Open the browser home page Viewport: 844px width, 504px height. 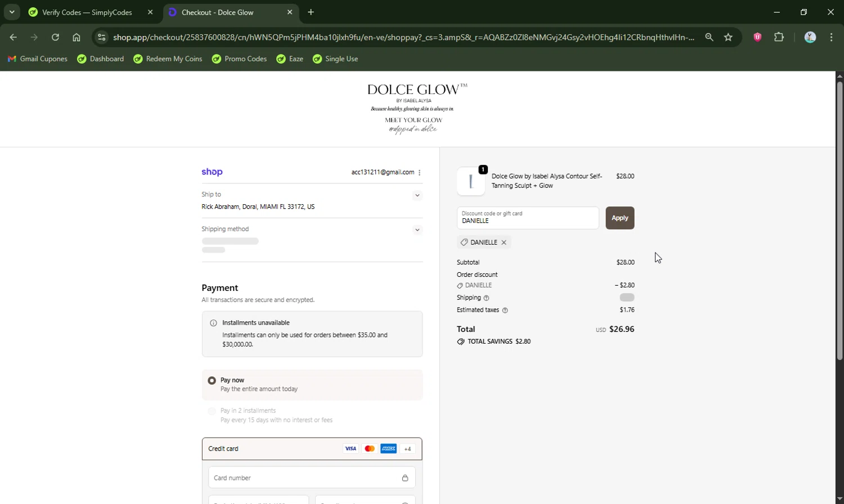[x=77, y=37]
